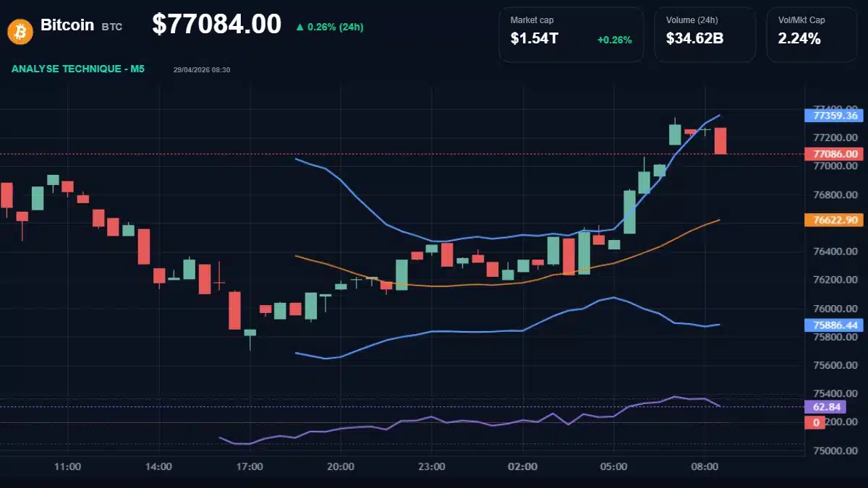Click the 29/04/2026 08:30 timestamp
Screen dimensions: 868x488
[202, 70]
